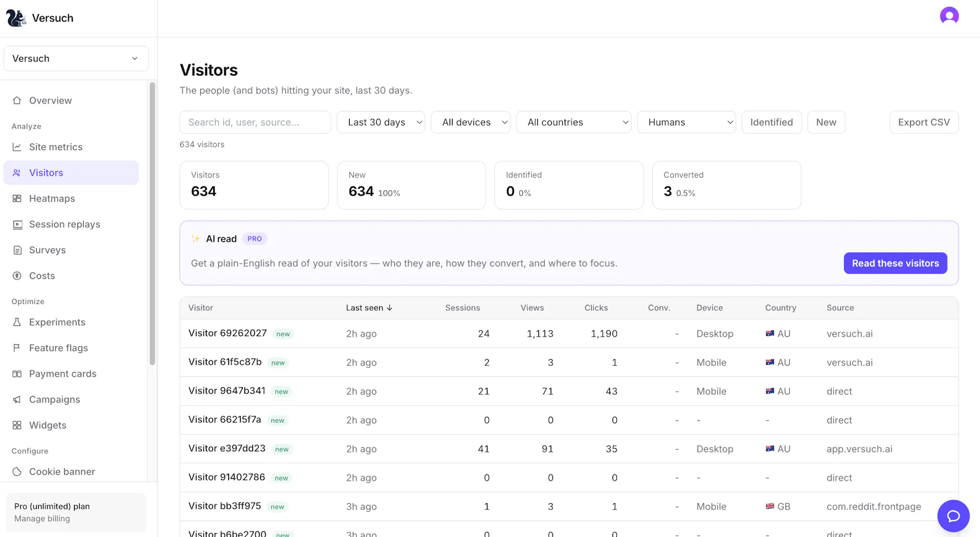This screenshot has width=980, height=537.
Task: Toggle the New visitors filter
Action: [x=826, y=122]
